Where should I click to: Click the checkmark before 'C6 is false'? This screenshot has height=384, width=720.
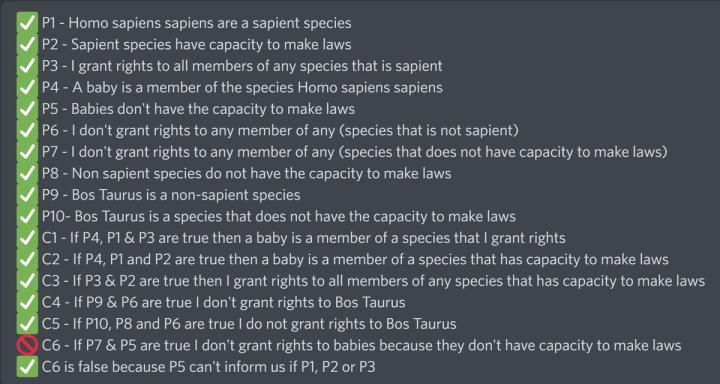pos(27,367)
